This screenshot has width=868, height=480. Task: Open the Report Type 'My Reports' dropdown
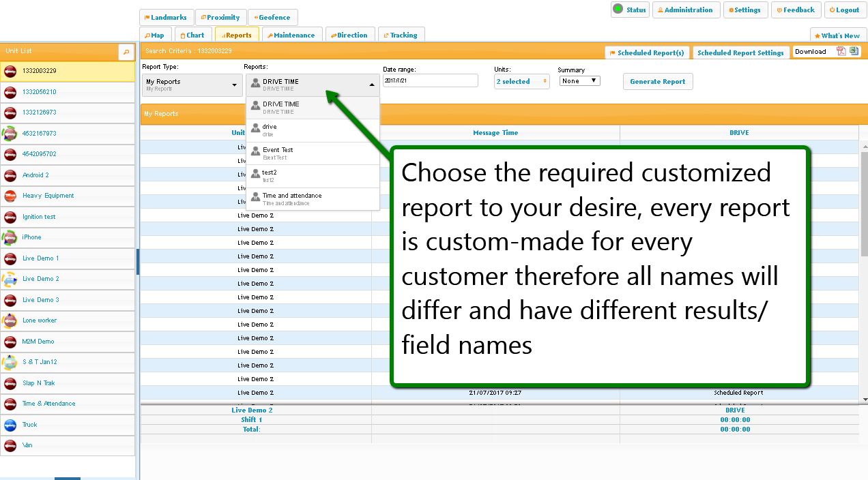(192, 85)
